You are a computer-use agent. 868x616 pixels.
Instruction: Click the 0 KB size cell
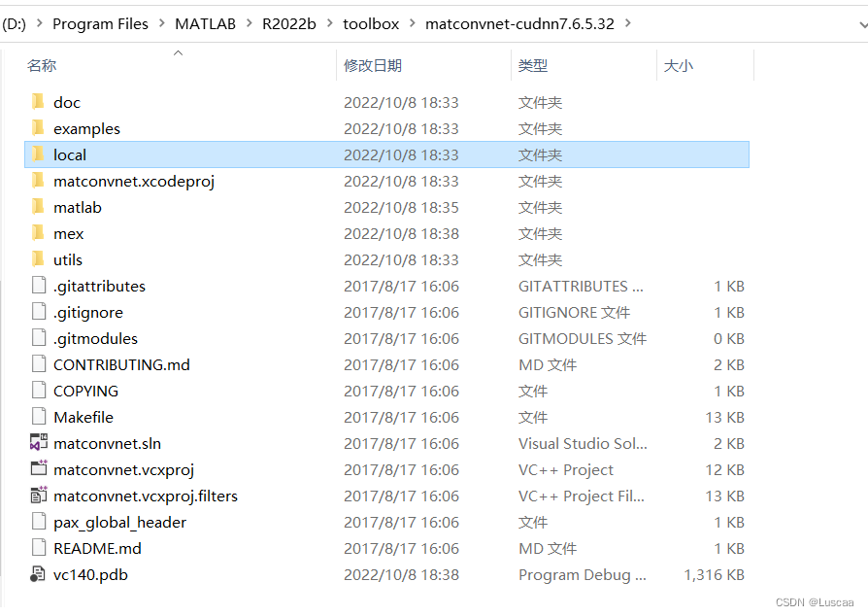point(729,338)
